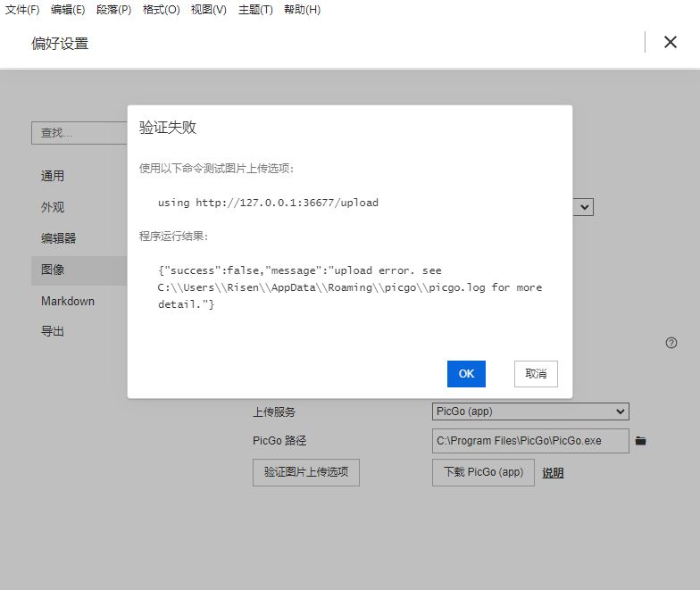
Task: Click the question mark help icon
Action: [x=671, y=343]
